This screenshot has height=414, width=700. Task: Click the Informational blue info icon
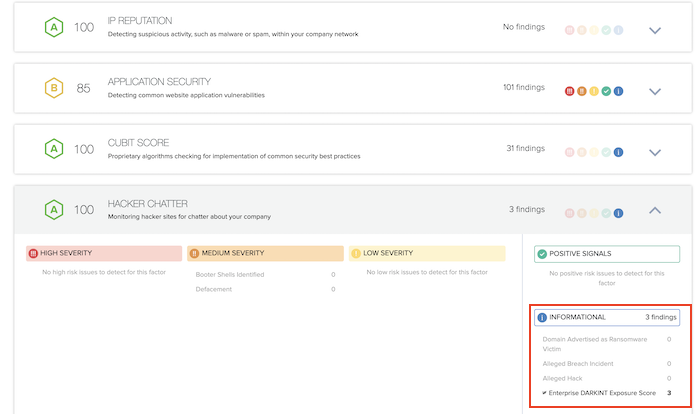pos(542,318)
